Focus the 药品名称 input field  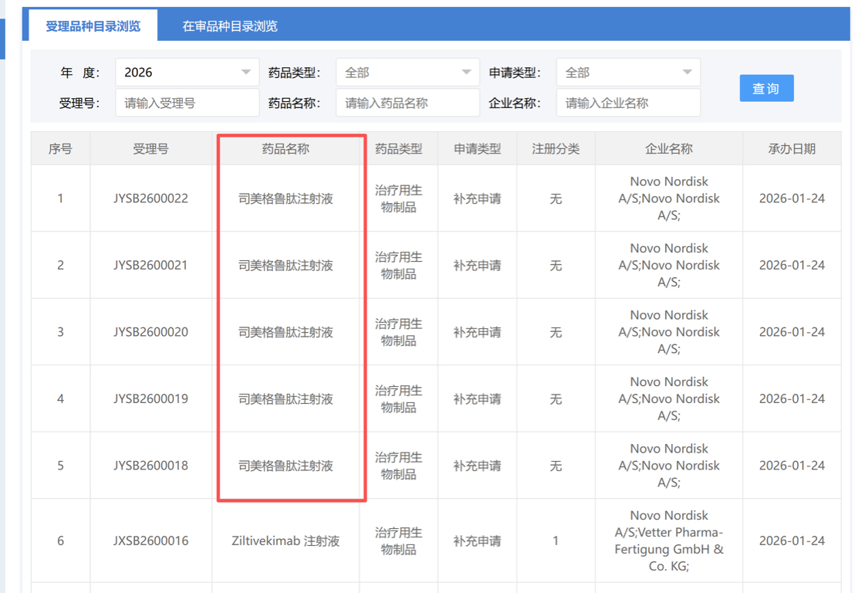pyautogui.click(x=407, y=103)
